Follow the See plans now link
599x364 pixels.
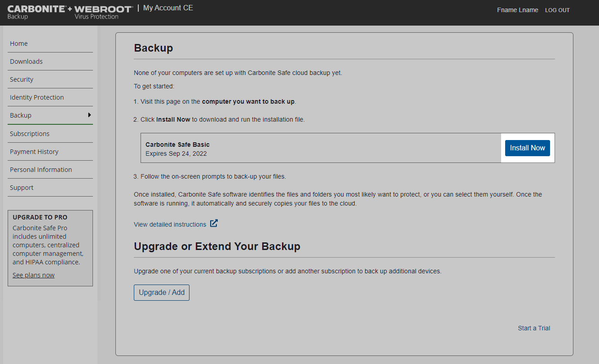click(x=33, y=275)
